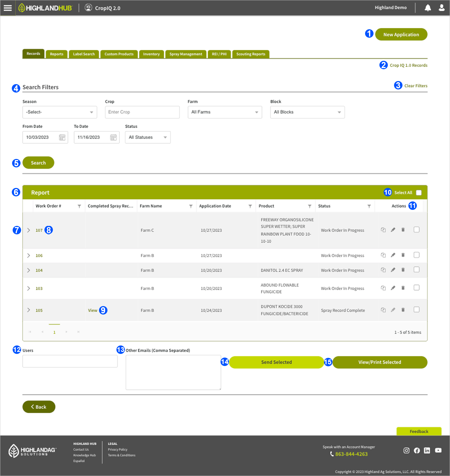
Task: Open the From Date calendar picker
Action: pyautogui.click(x=62, y=137)
